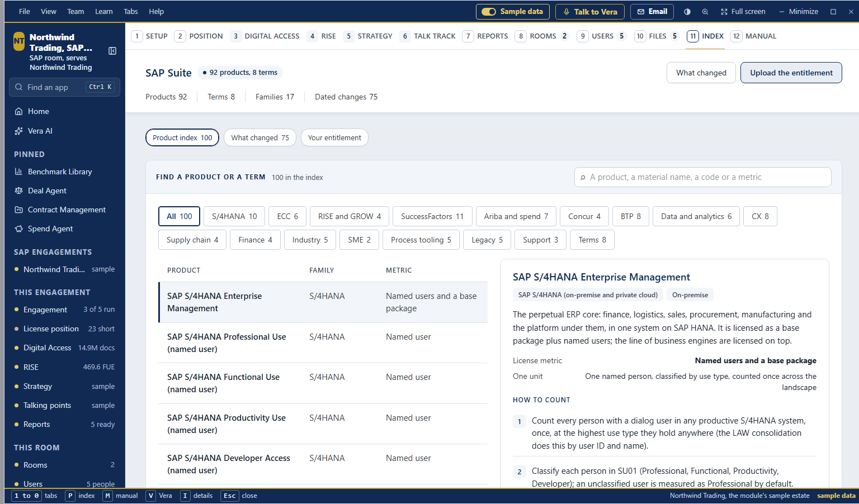Click the Email button
Viewport: 859px width, 504px height.
click(652, 12)
